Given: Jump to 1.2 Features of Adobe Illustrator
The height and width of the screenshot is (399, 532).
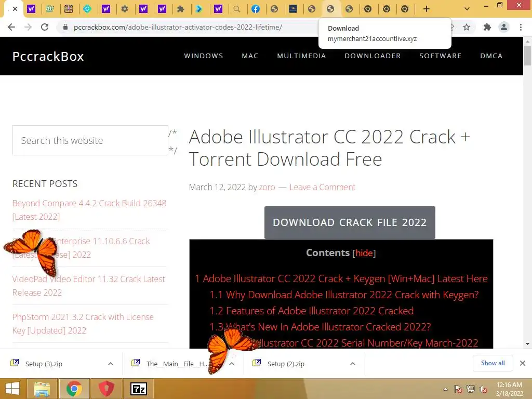Looking at the screenshot, I should 312,311.
